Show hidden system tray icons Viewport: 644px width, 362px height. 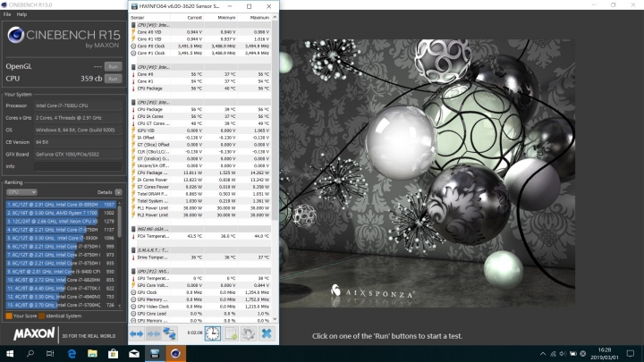(x=543, y=354)
